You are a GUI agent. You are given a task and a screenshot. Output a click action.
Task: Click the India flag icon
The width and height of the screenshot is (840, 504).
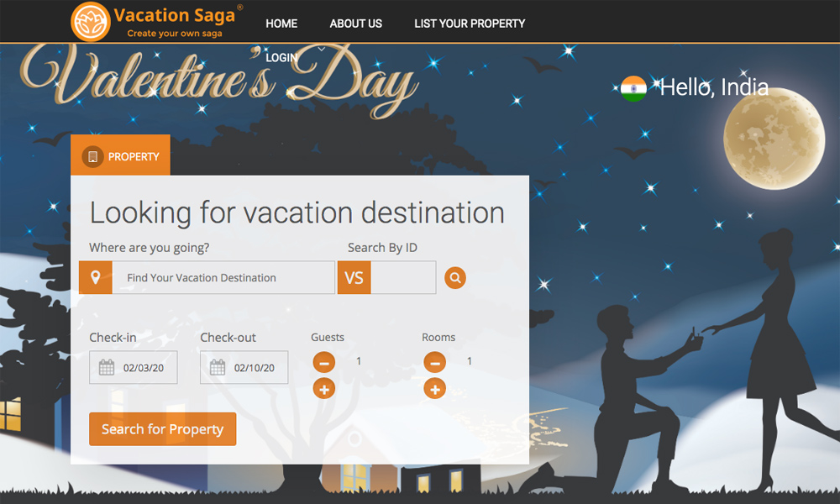(x=633, y=88)
